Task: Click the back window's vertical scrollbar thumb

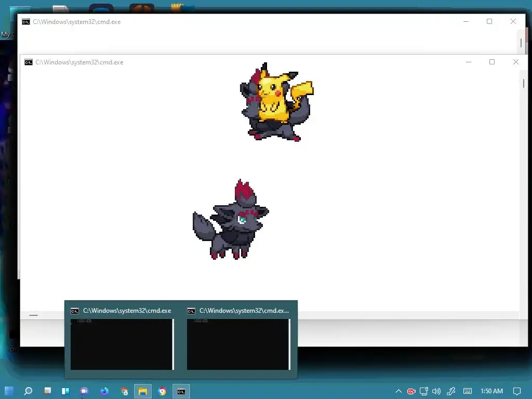Action: 521,43
